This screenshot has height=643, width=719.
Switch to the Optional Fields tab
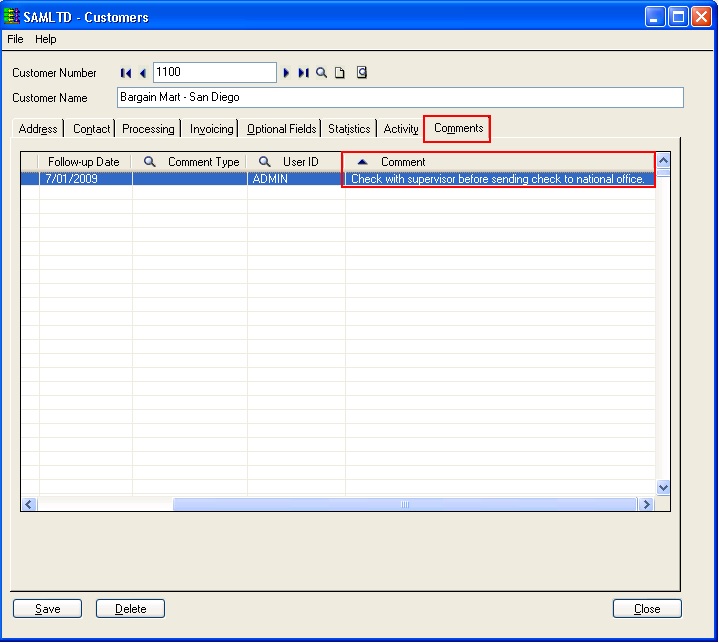[x=281, y=129]
